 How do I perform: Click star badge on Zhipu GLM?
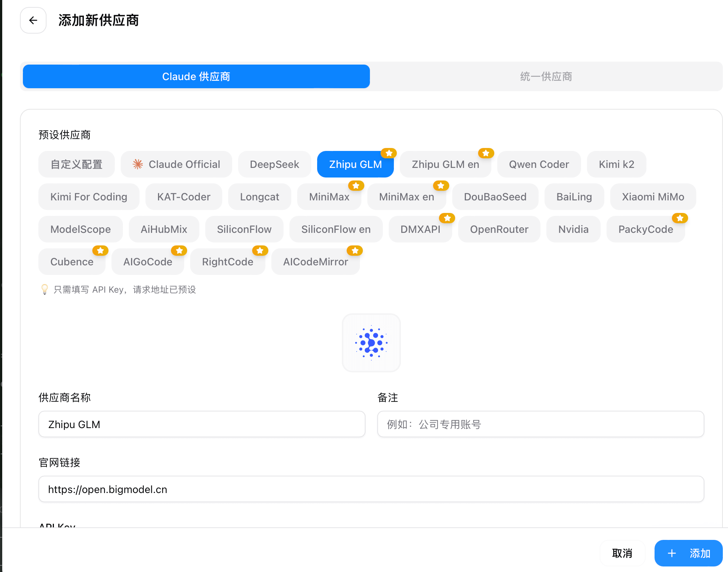click(x=389, y=153)
